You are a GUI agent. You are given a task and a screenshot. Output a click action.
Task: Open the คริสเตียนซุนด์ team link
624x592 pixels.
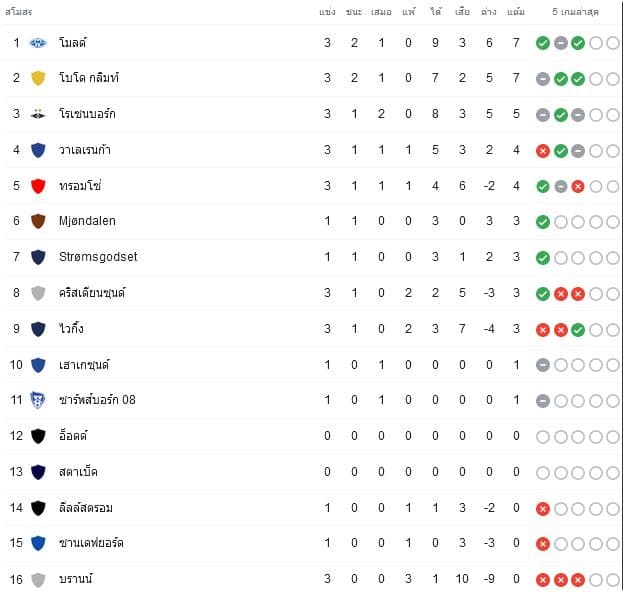[x=92, y=293]
